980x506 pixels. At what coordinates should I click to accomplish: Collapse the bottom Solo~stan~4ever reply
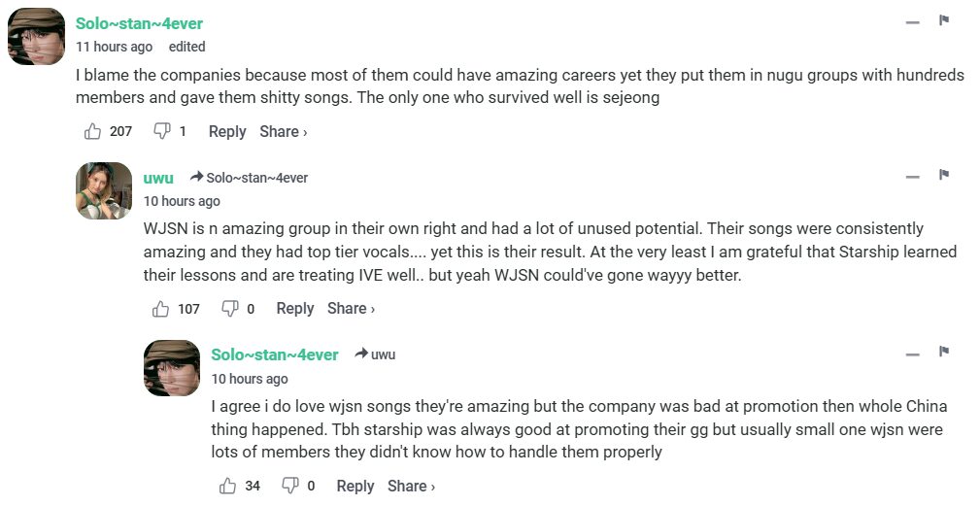(913, 354)
